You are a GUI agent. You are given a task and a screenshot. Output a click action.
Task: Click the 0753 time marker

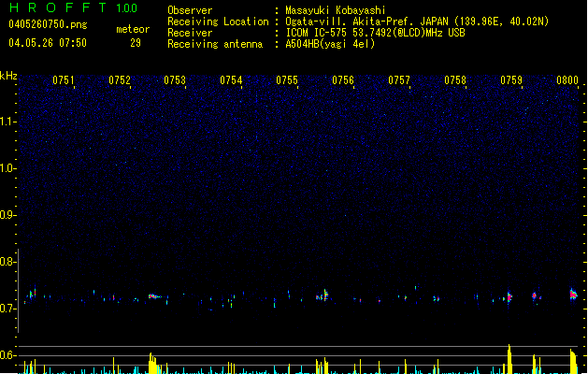point(175,80)
